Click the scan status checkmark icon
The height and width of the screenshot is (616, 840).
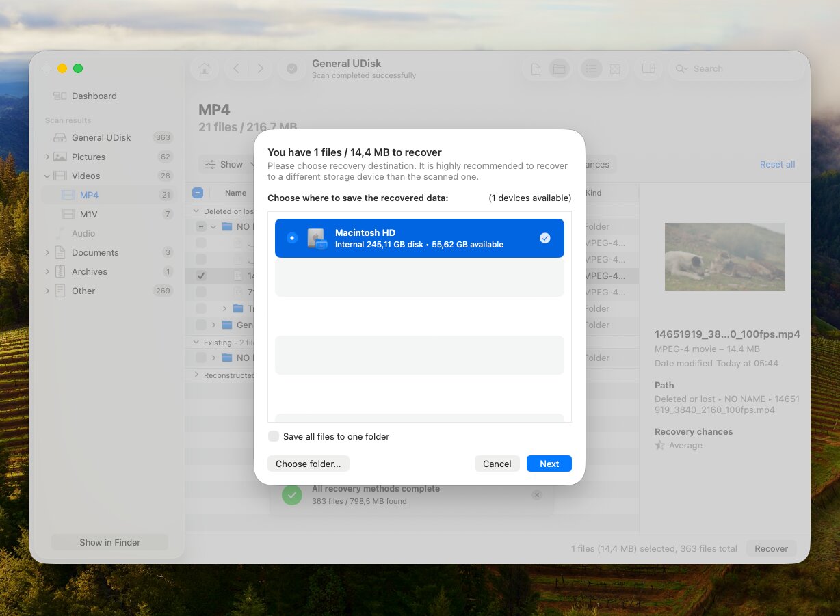click(292, 68)
